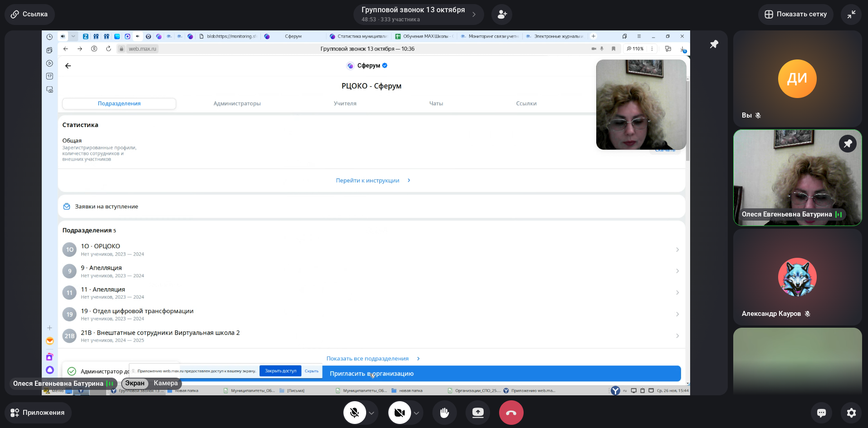Click the red hang up call button
Viewport: 868px width, 428px height.
[511, 413]
